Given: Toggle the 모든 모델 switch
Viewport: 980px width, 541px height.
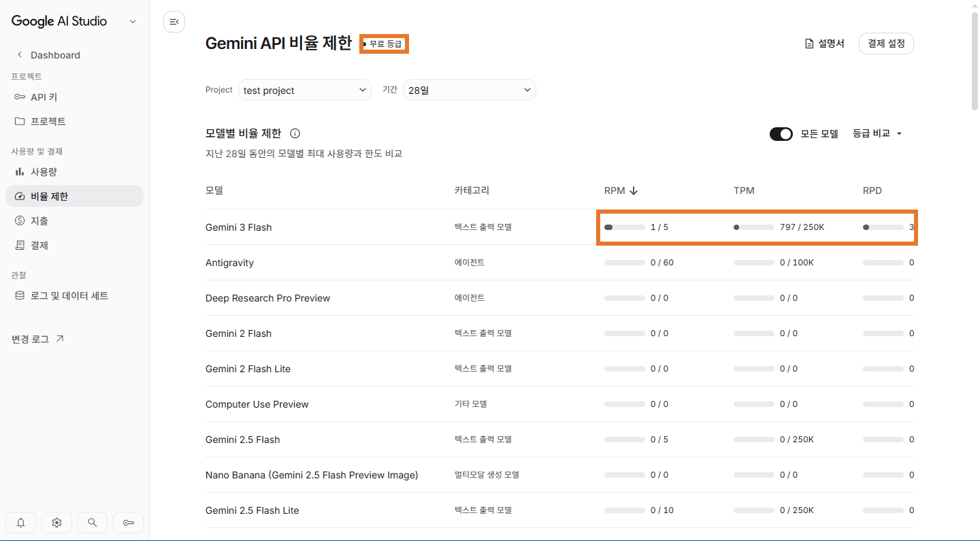Looking at the screenshot, I should click(x=781, y=134).
